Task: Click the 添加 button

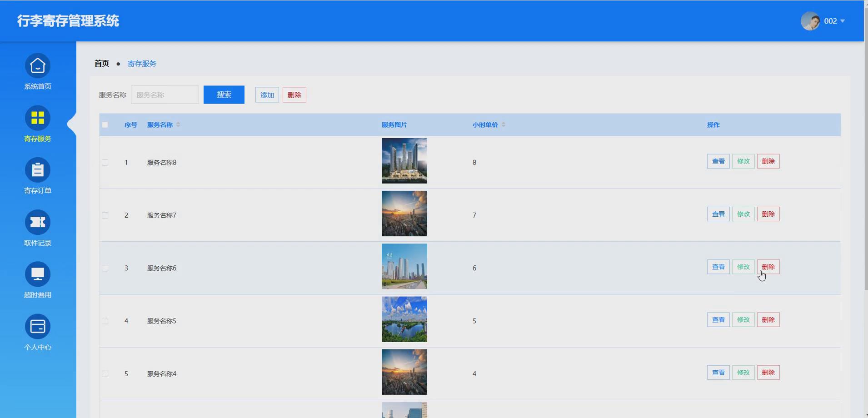Action: [x=267, y=95]
